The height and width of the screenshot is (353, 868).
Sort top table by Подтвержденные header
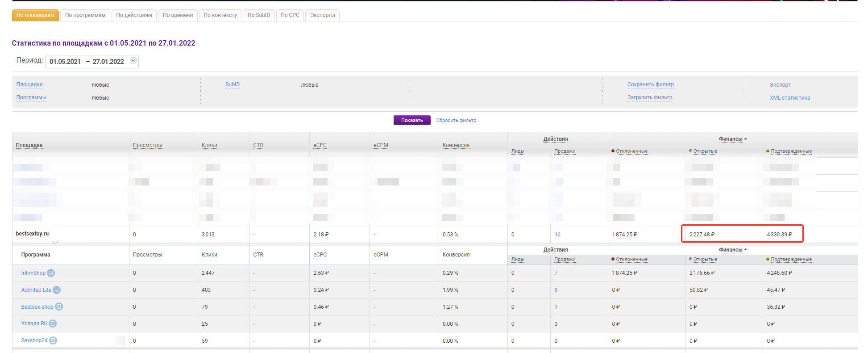pos(791,151)
